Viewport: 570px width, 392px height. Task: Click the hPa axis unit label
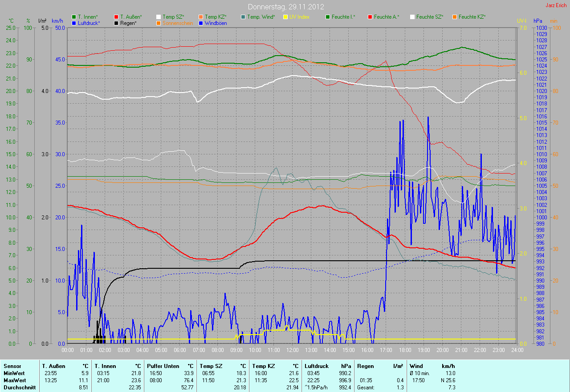click(539, 21)
